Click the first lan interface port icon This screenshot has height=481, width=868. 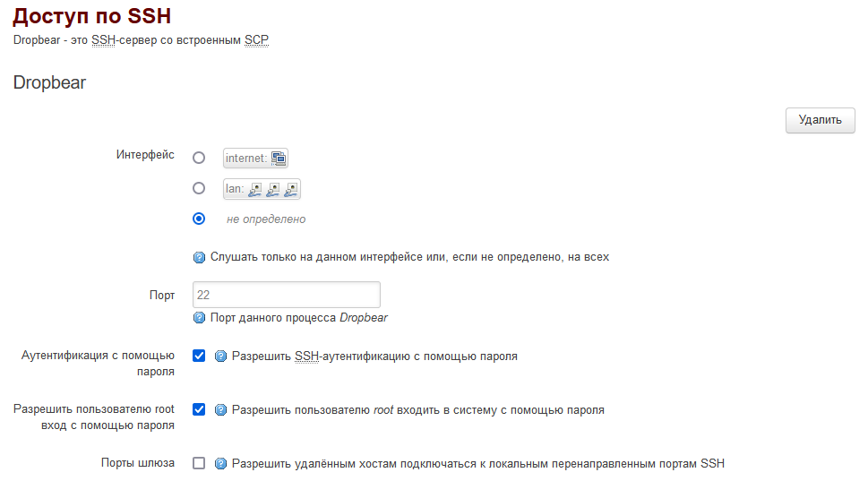pos(255,189)
